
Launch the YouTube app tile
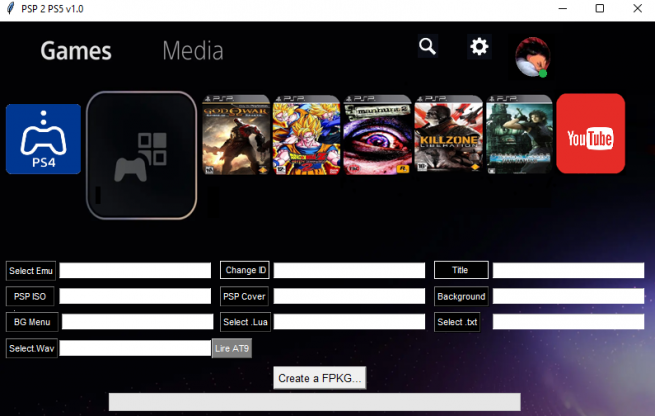pyautogui.click(x=590, y=134)
